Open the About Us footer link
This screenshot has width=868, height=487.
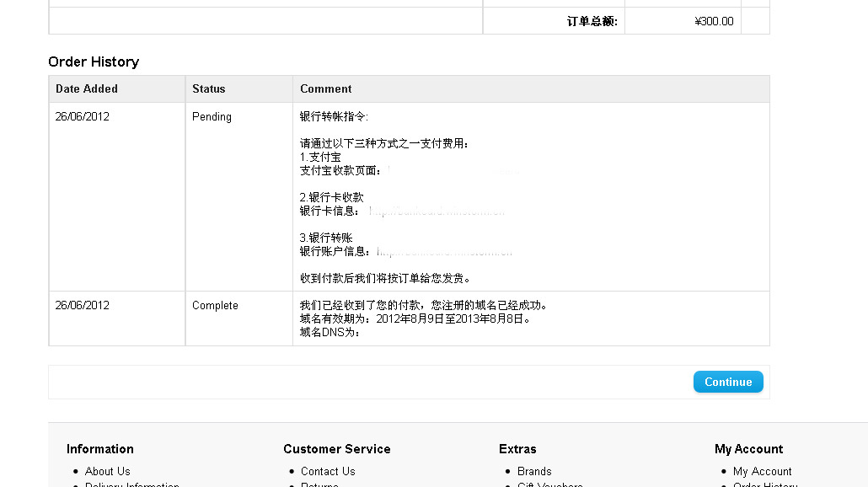(x=107, y=471)
